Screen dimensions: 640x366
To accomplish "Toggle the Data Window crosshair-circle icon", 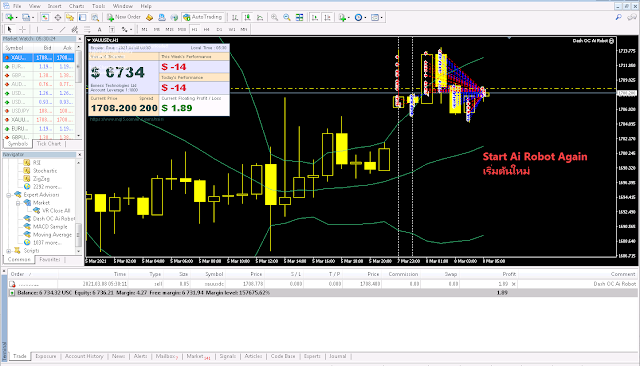I will pyautogui.click(x=58, y=17).
